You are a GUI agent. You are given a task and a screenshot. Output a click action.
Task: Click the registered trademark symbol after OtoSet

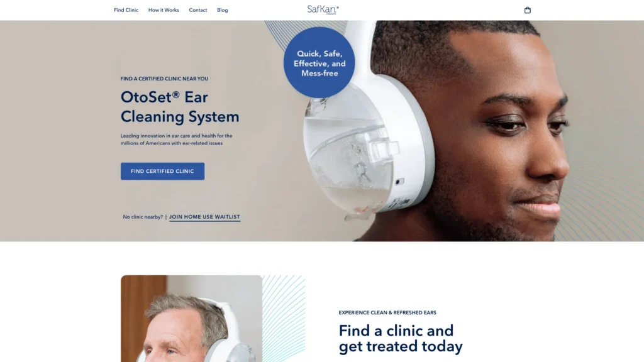coord(176,94)
